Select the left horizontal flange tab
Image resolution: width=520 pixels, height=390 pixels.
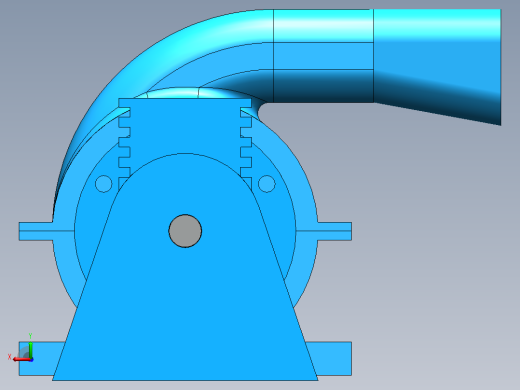pyautogui.click(x=36, y=231)
